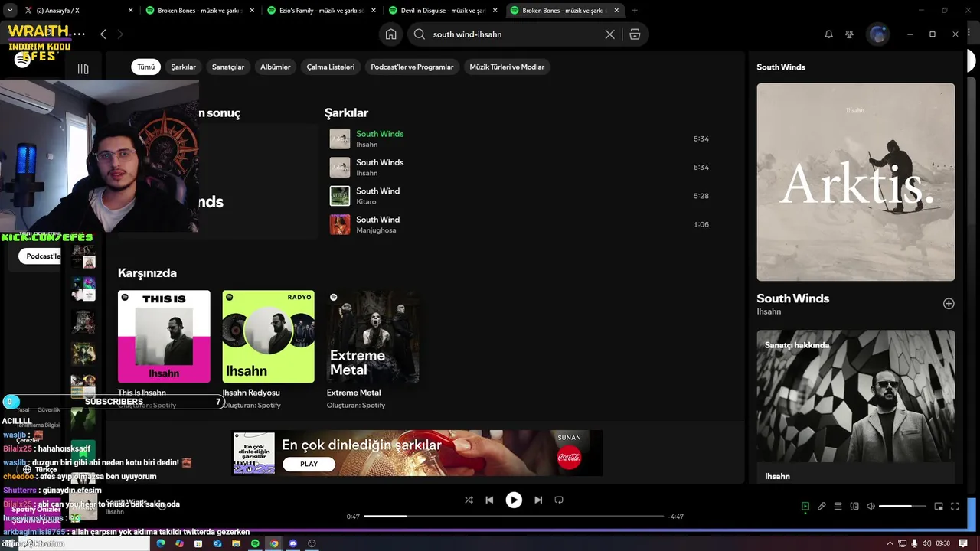
Task: Open the play queue
Action: click(x=838, y=506)
